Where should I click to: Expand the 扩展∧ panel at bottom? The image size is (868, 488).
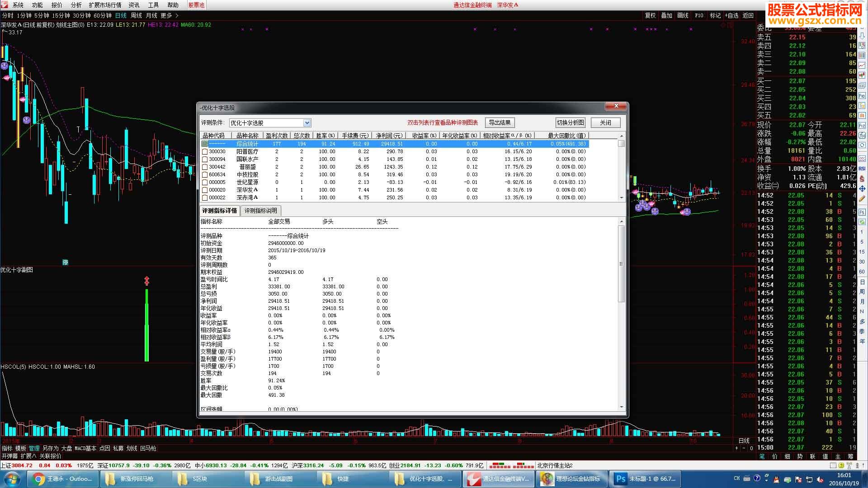(x=28, y=456)
